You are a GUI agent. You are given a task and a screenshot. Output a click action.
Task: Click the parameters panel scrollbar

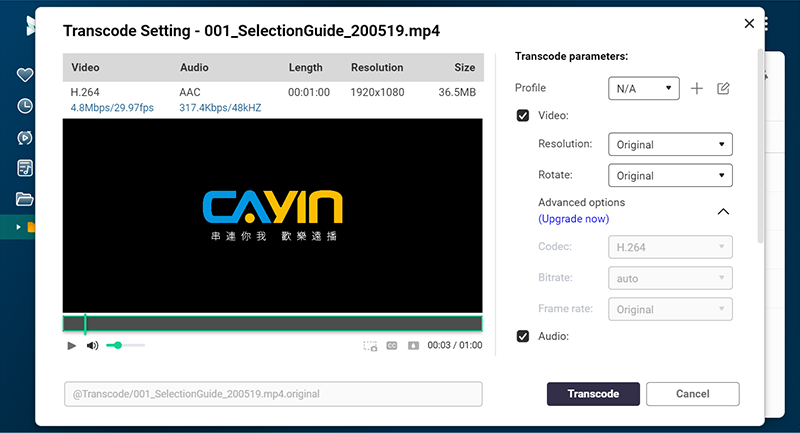760,146
